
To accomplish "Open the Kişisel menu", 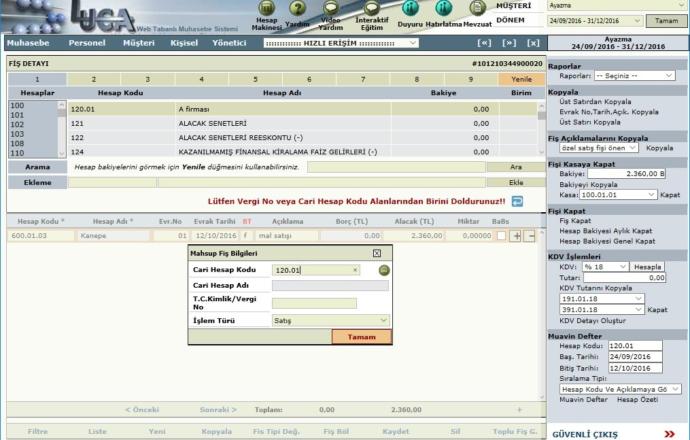I will (184, 43).
